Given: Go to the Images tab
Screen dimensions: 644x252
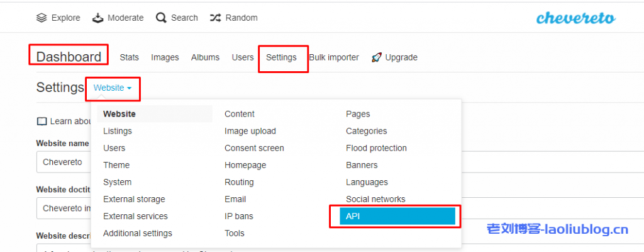Looking at the screenshot, I should pos(165,57).
